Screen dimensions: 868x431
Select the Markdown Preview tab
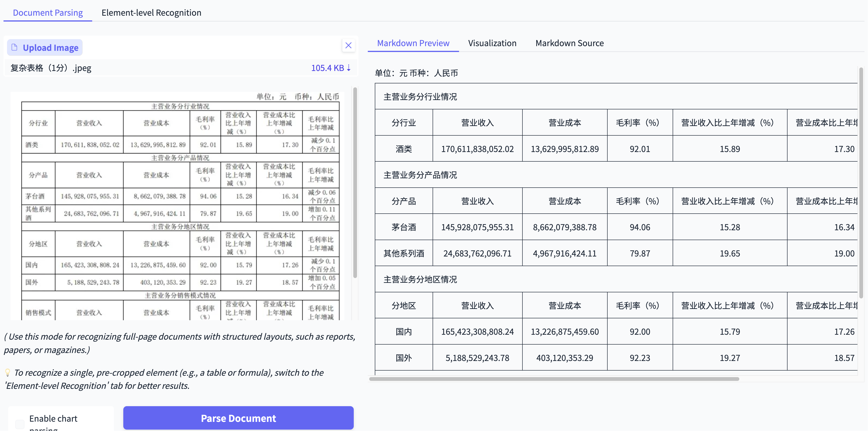tap(413, 43)
